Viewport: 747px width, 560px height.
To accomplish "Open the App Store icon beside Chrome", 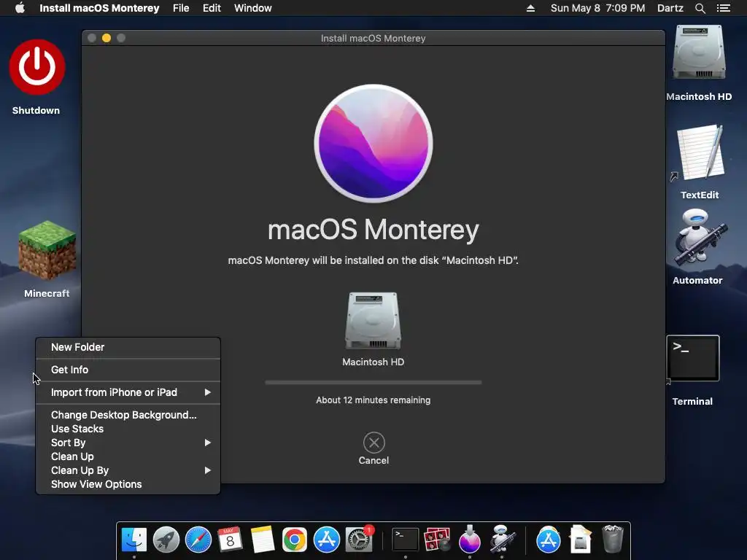I will click(x=327, y=540).
